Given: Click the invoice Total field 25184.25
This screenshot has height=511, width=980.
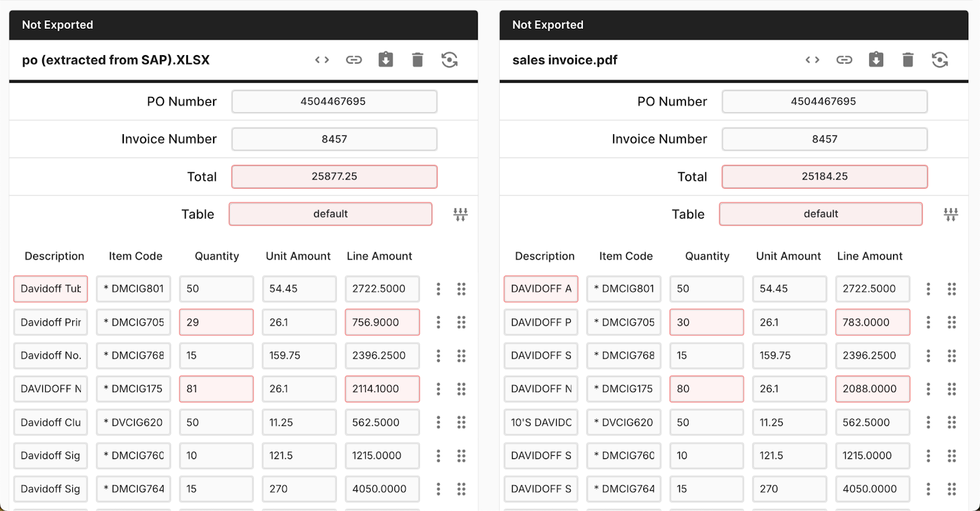Looking at the screenshot, I should point(825,176).
